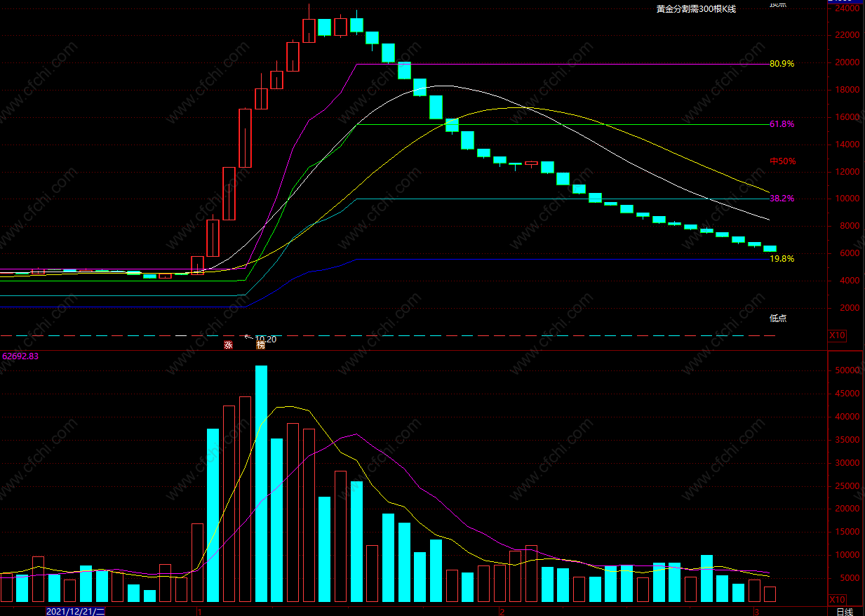865x616 pixels.
Task: Click the month 2 marker on time axis
Action: [x=502, y=611]
